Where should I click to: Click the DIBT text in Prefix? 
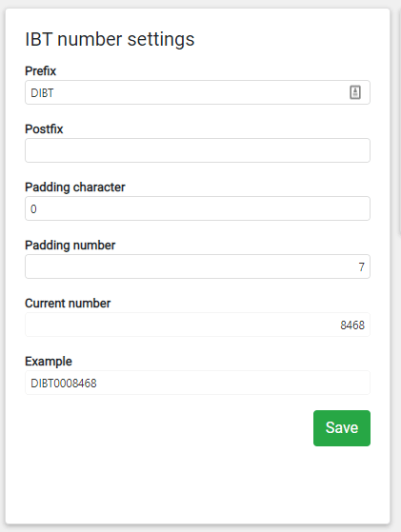[x=42, y=93]
